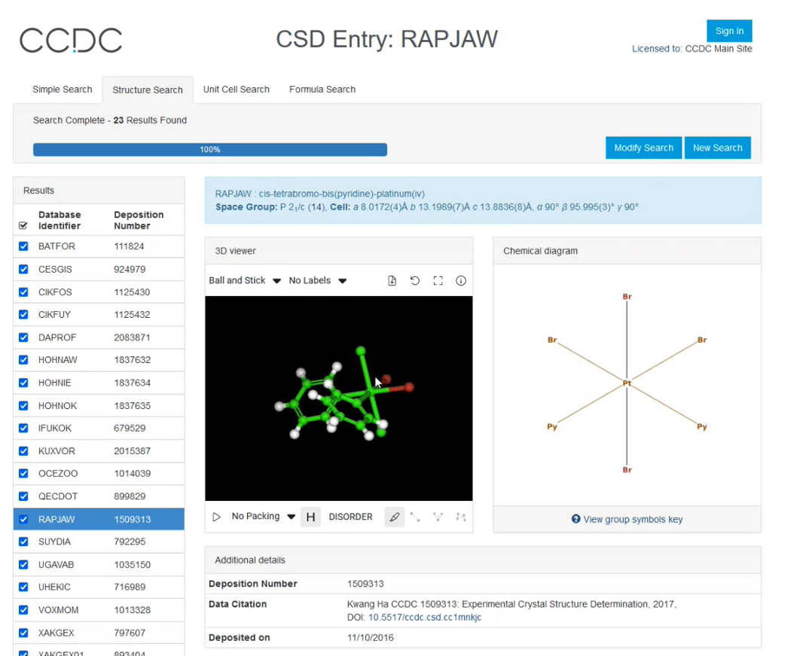
Task: Uncheck the SUYDIA entry checkbox
Action: 23,542
